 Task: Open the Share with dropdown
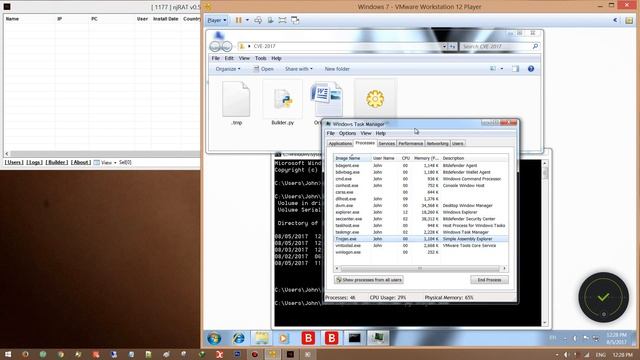(x=299, y=69)
